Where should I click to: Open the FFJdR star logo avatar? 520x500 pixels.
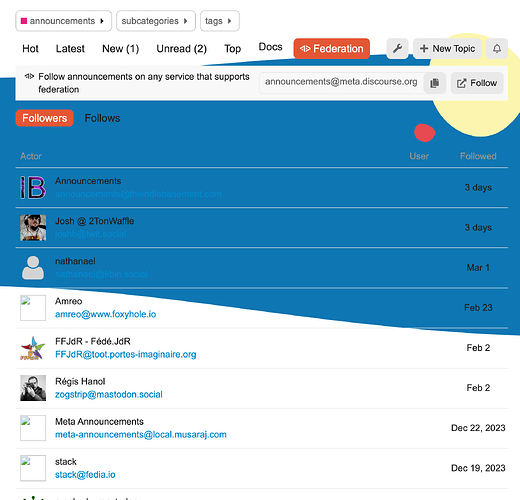(33, 348)
